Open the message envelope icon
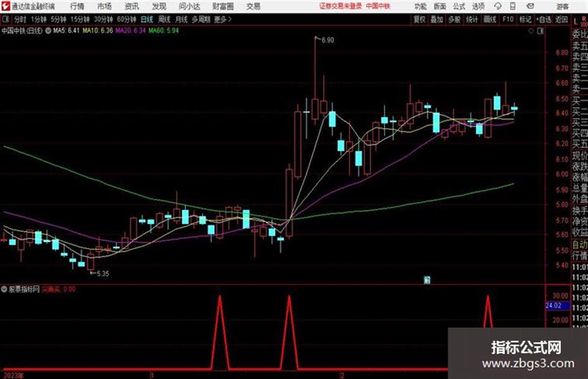The image size is (588, 379). point(530,6)
